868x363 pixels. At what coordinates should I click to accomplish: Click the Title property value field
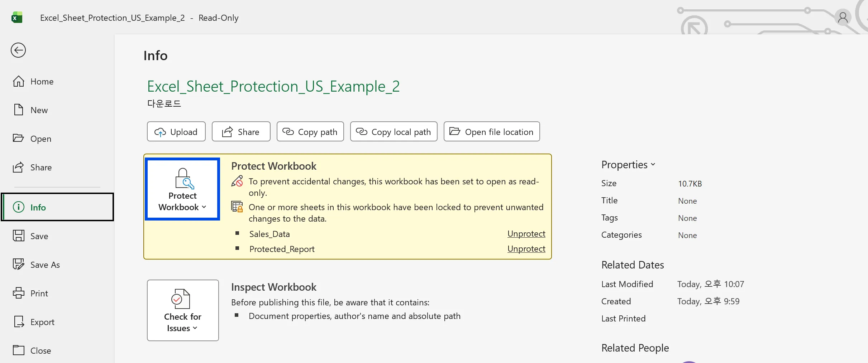coord(687,201)
